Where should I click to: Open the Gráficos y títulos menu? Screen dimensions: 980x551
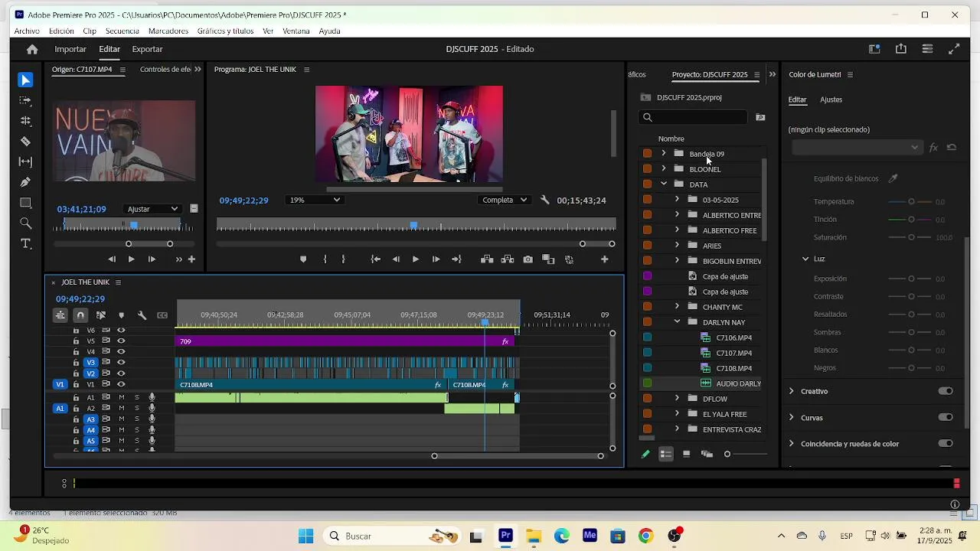point(225,31)
